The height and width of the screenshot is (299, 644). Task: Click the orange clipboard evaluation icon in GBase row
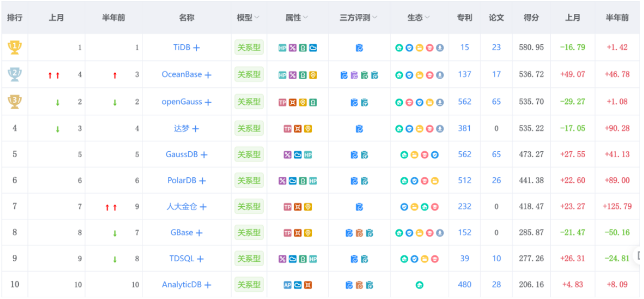coord(359,233)
